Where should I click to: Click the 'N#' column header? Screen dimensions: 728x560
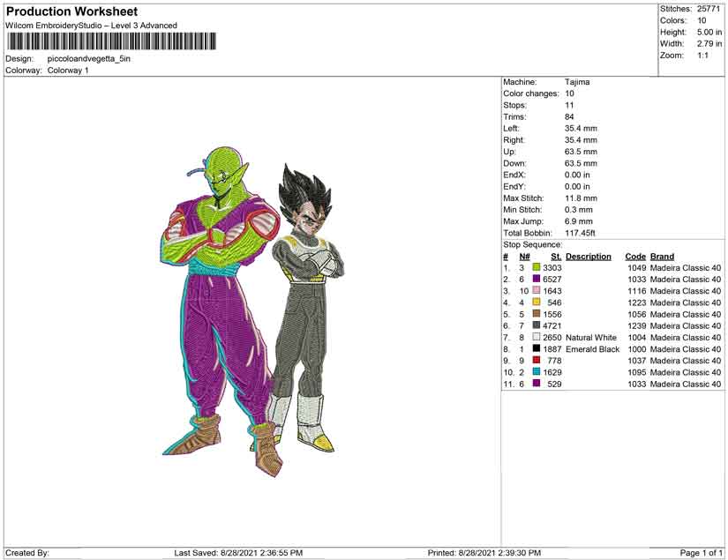pos(524,257)
